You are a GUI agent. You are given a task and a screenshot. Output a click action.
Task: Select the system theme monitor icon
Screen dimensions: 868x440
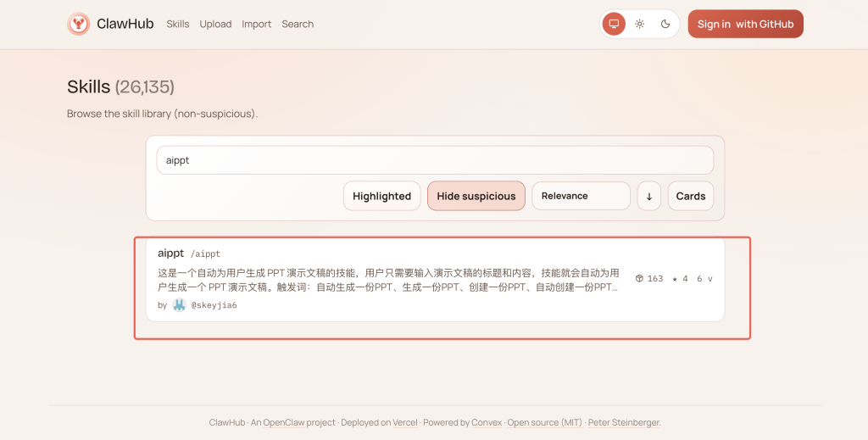[x=614, y=24]
